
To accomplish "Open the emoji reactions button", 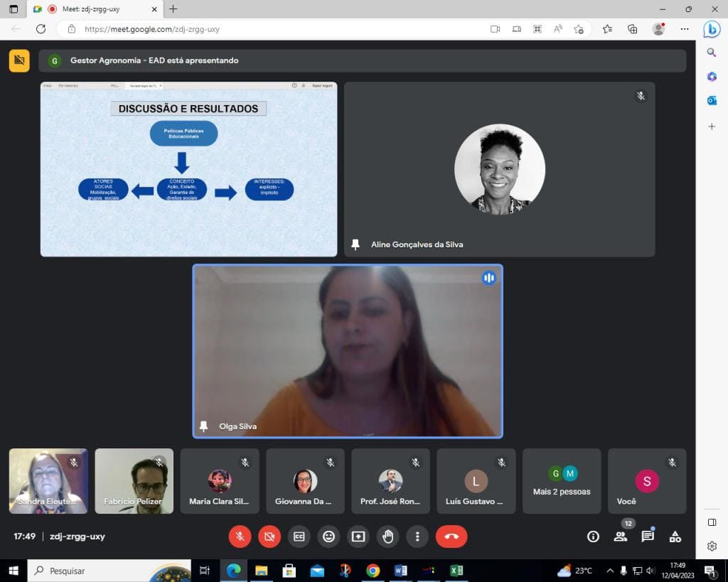I will 328,537.
